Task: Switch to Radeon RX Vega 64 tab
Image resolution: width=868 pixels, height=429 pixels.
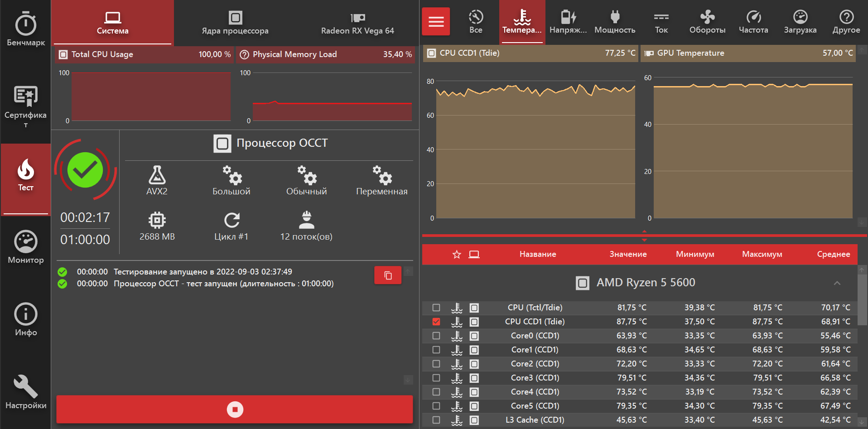Action: click(x=357, y=23)
